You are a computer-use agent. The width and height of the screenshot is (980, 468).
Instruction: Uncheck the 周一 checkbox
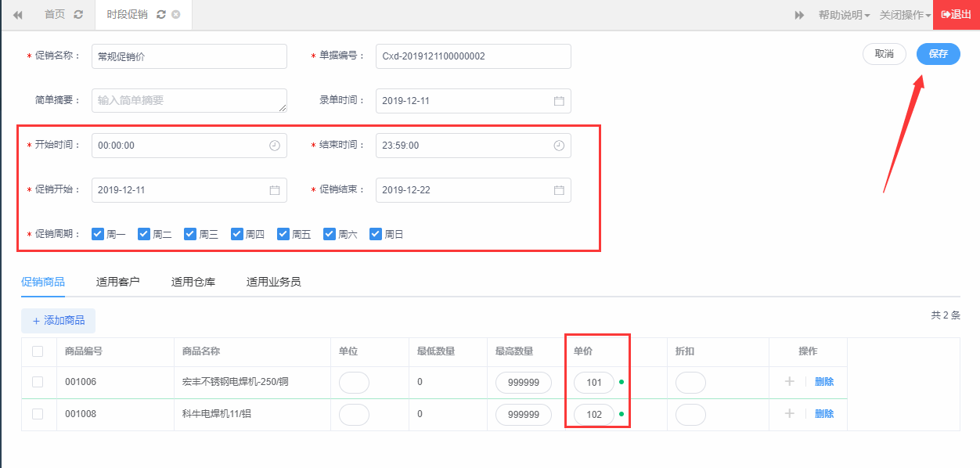(98, 234)
